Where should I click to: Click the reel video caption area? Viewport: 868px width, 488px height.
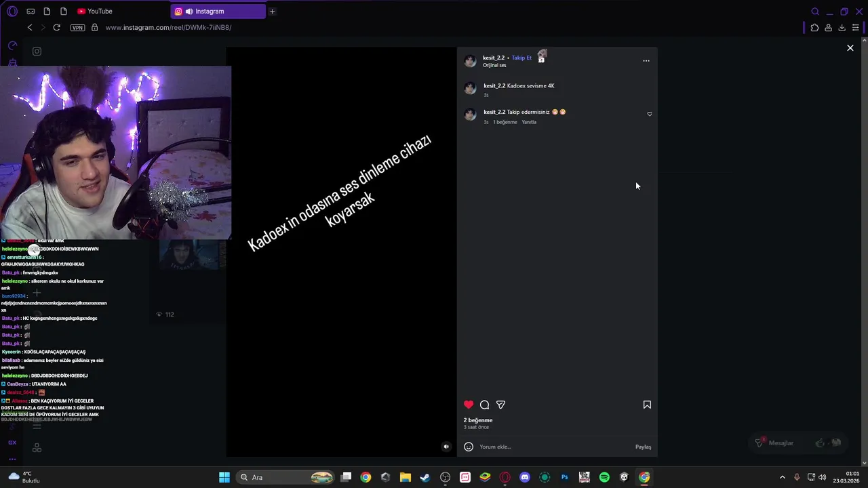340,193
